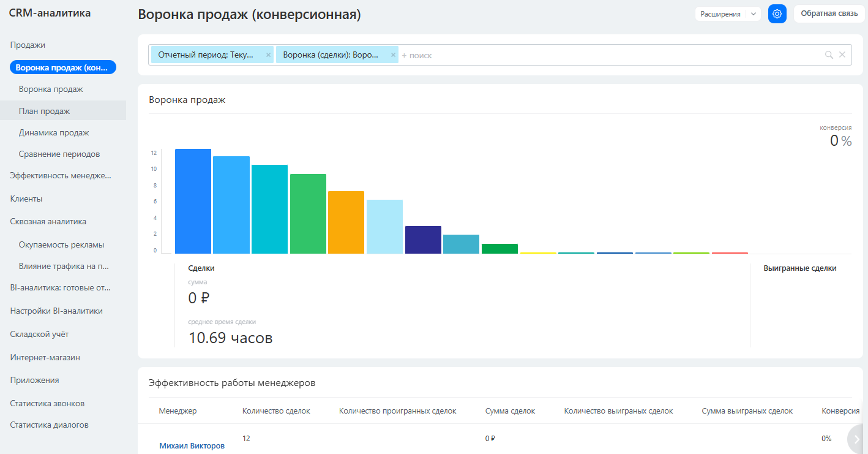
Task: Remove the Отчетный период filter chip
Action: 268,55
